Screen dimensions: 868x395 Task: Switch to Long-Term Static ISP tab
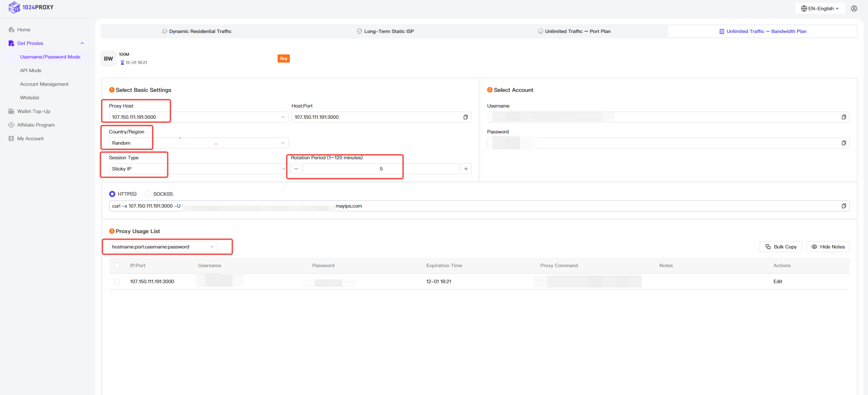pyautogui.click(x=385, y=31)
